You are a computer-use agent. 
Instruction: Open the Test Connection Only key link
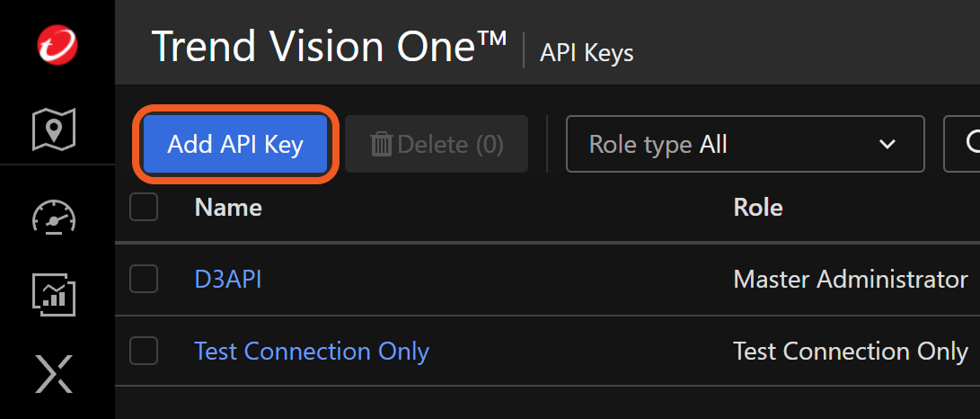[312, 351]
